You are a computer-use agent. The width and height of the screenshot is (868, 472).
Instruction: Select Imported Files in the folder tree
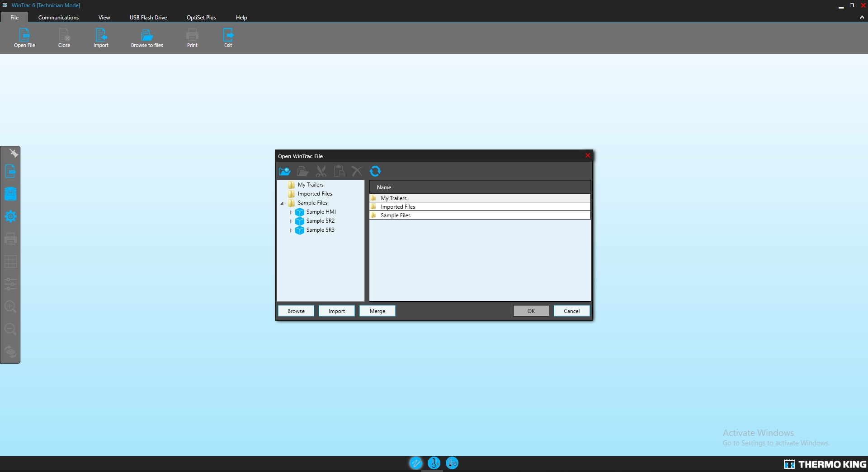point(315,194)
